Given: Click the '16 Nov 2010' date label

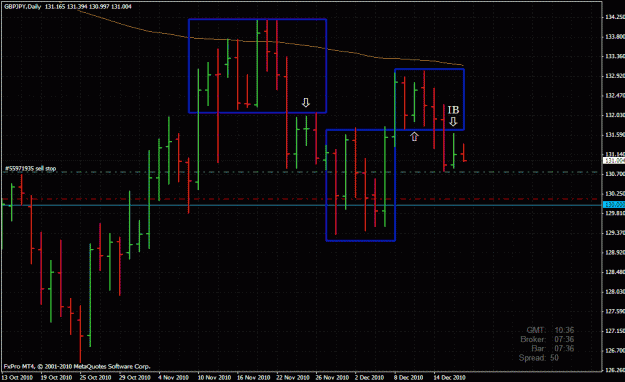Looking at the screenshot, I should pos(254,377).
